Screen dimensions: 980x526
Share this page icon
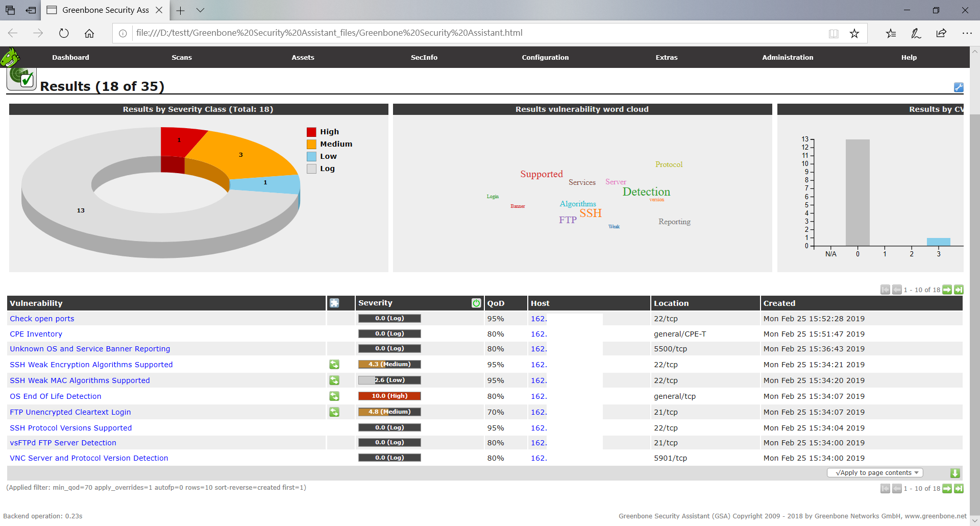point(941,33)
